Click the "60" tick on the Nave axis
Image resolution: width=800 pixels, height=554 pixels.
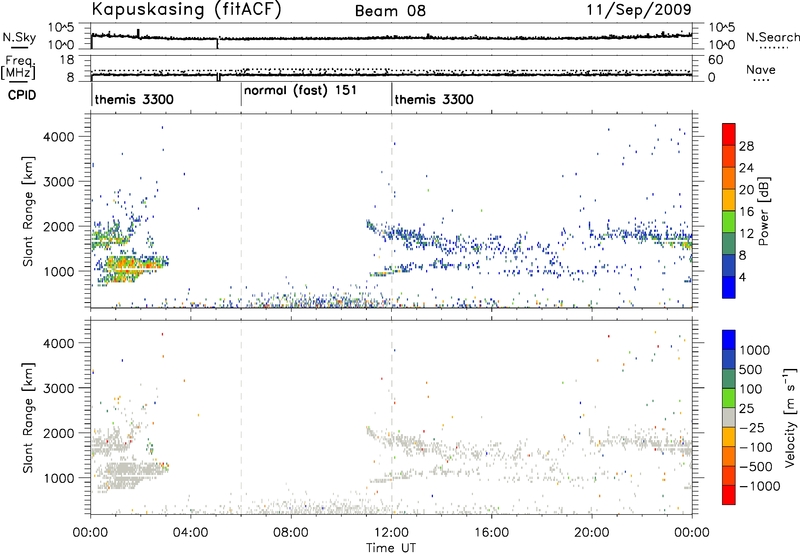point(715,60)
